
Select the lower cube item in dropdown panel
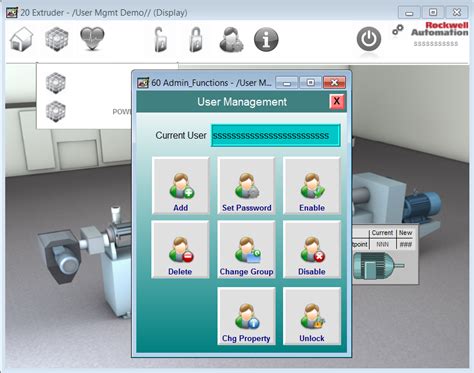pos(56,111)
